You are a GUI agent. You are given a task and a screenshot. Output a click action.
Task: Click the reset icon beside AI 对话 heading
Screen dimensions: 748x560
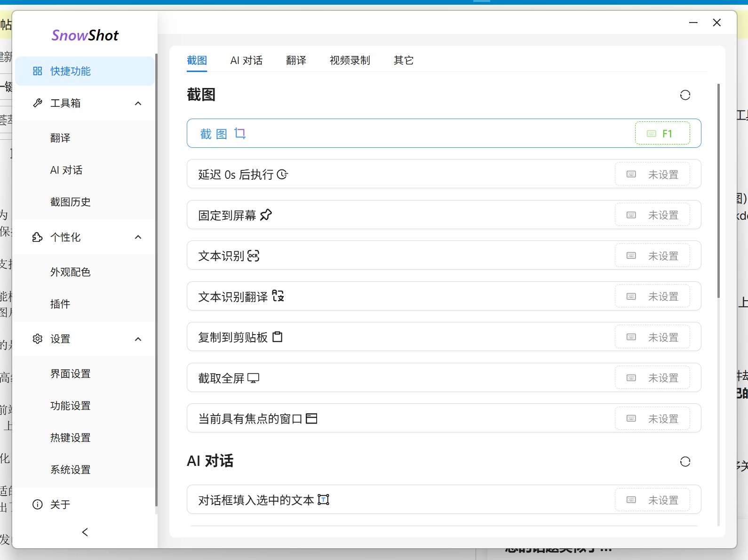coord(685,462)
